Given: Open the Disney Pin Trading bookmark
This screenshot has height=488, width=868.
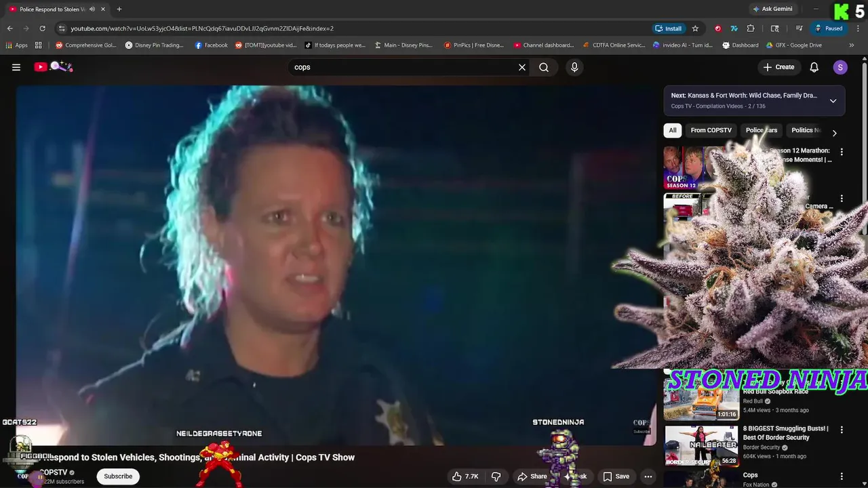Looking at the screenshot, I should point(155,45).
